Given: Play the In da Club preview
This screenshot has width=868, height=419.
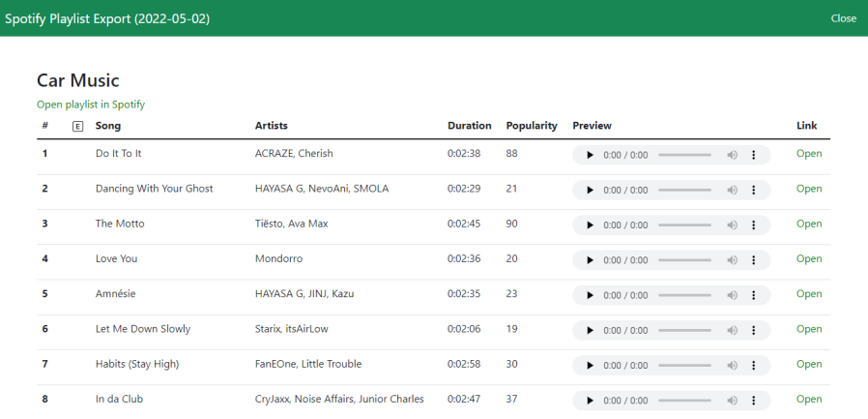Looking at the screenshot, I should coord(590,401).
